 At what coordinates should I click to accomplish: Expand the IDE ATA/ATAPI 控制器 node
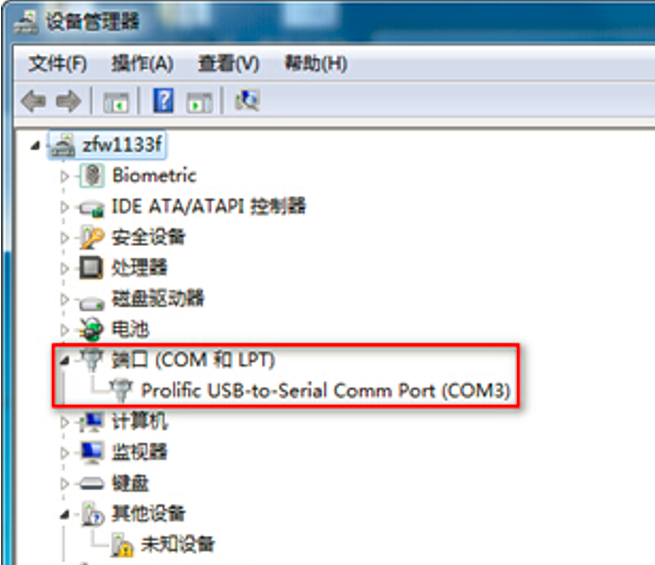[x=64, y=207]
